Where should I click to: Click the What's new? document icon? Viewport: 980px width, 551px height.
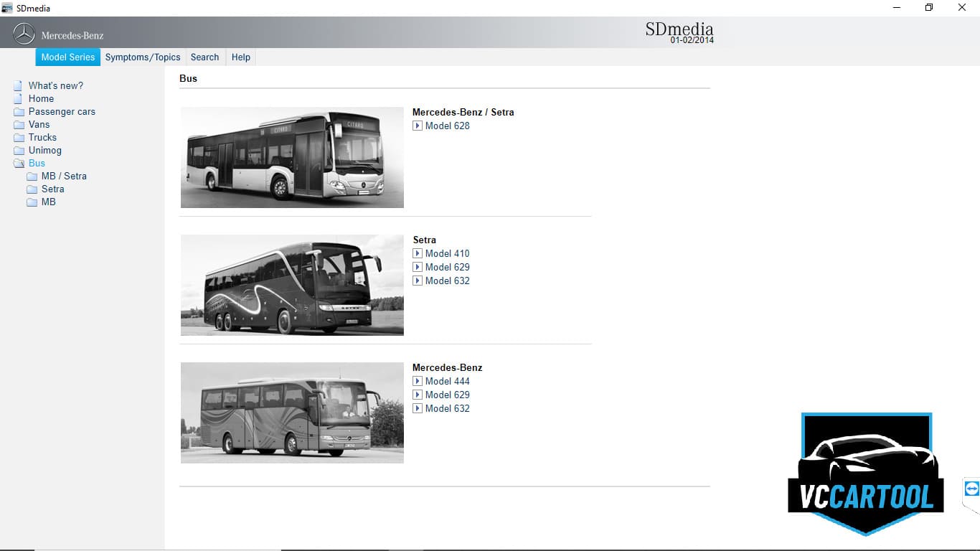(18, 85)
